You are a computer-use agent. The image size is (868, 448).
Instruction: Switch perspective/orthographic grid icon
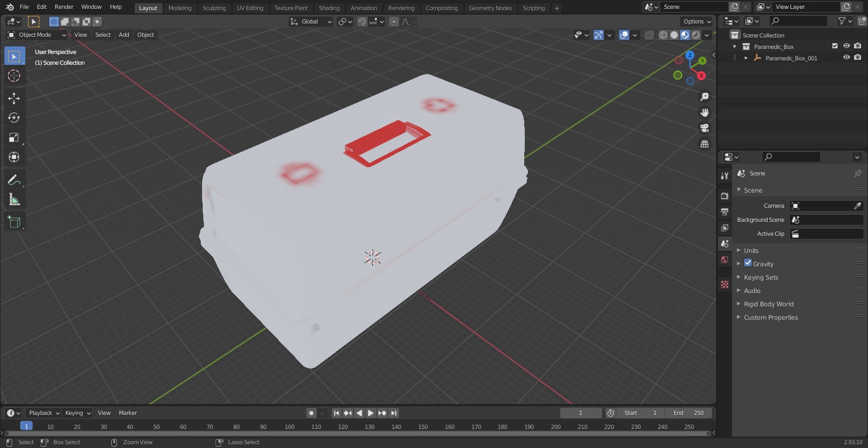[704, 144]
